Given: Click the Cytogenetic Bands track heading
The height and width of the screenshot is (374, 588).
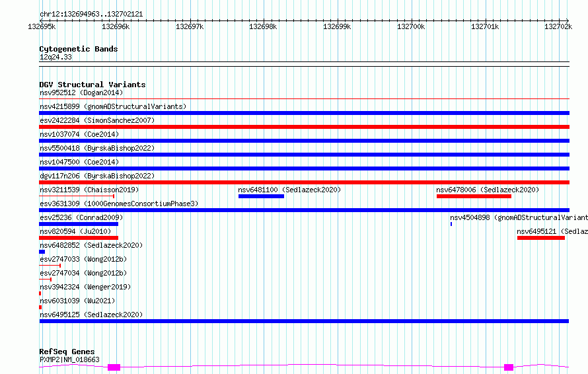Looking at the screenshot, I should coord(79,49).
